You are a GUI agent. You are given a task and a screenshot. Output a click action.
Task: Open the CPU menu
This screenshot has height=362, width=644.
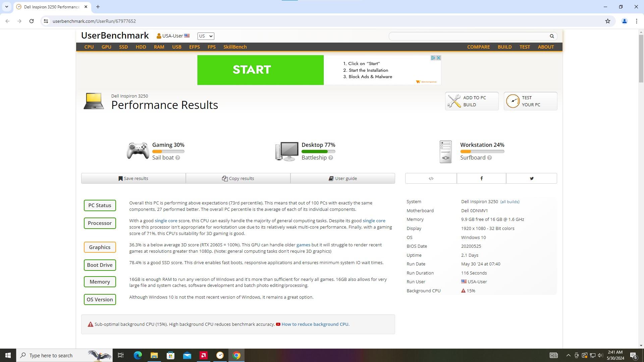pyautogui.click(x=89, y=47)
